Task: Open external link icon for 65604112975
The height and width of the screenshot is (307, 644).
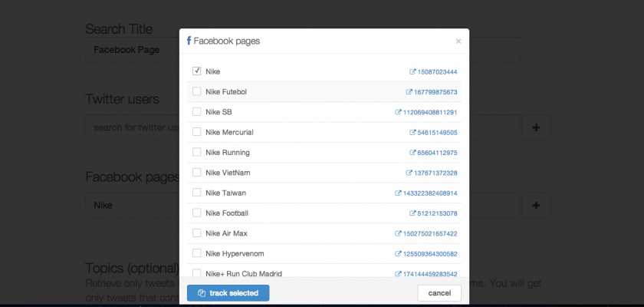Action: pos(412,153)
